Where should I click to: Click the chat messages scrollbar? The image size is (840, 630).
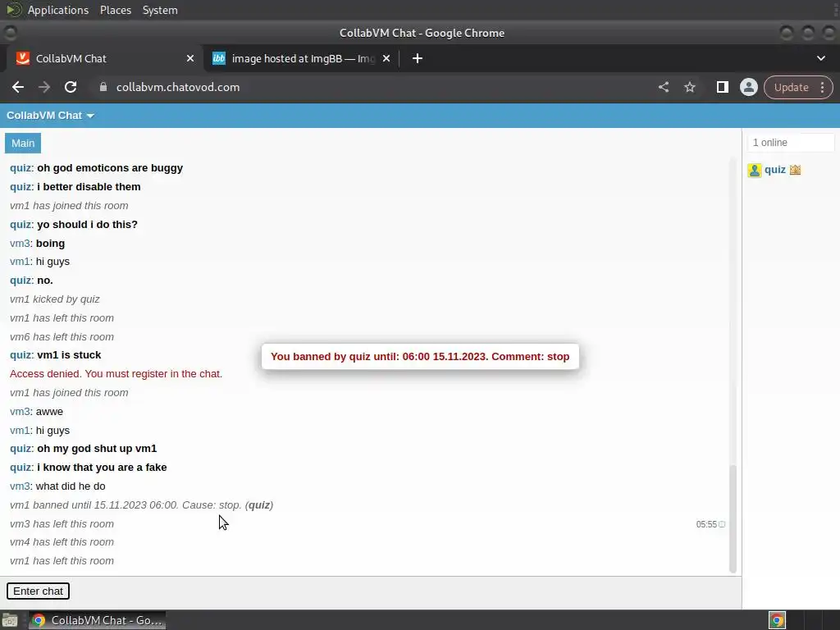733,518
